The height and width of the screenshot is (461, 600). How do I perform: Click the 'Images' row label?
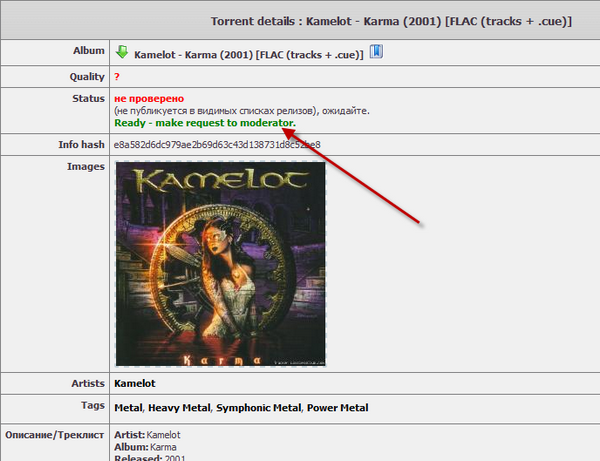[86, 166]
